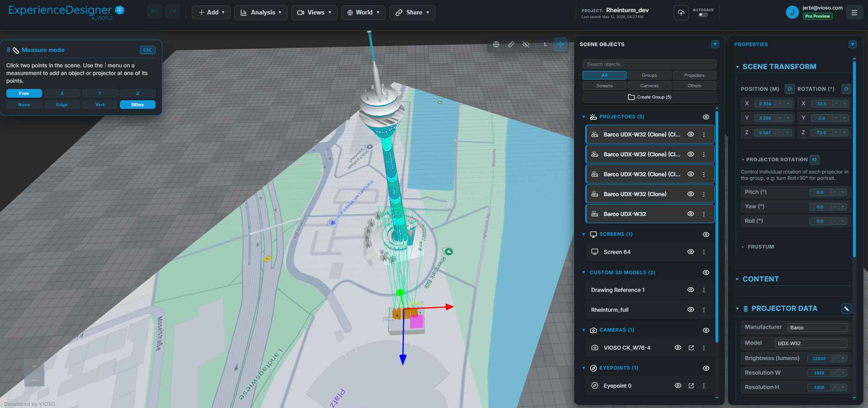The width and height of the screenshot is (868, 408).
Task: Toggle the Autosave switch
Action: point(703,15)
